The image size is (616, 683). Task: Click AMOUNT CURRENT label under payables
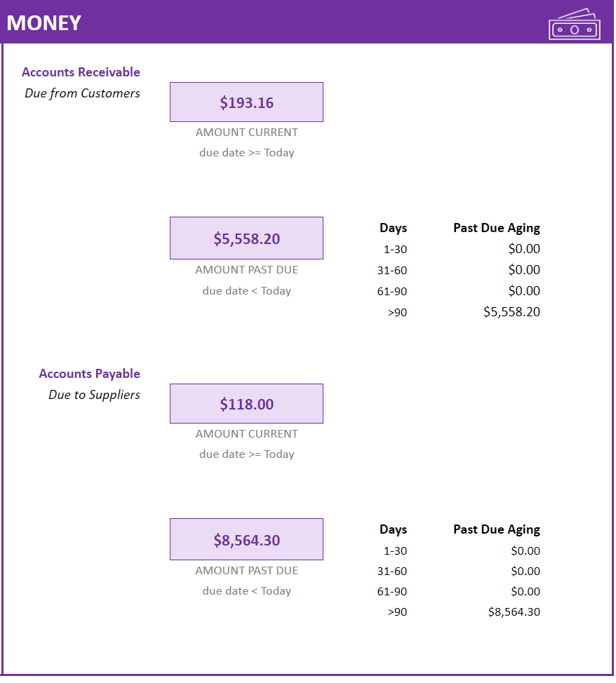[x=247, y=434]
